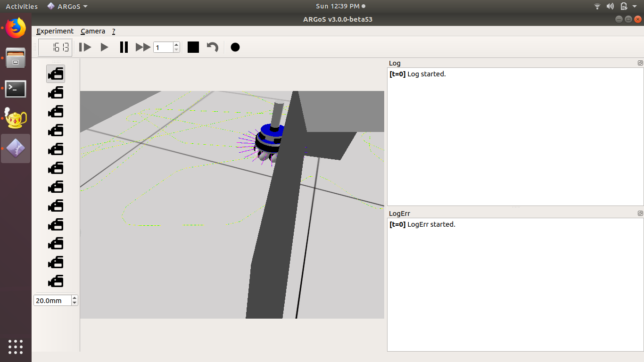Switch to the eighth camera preset
Image resolution: width=644 pixels, height=362 pixels.
coord(56,206)
